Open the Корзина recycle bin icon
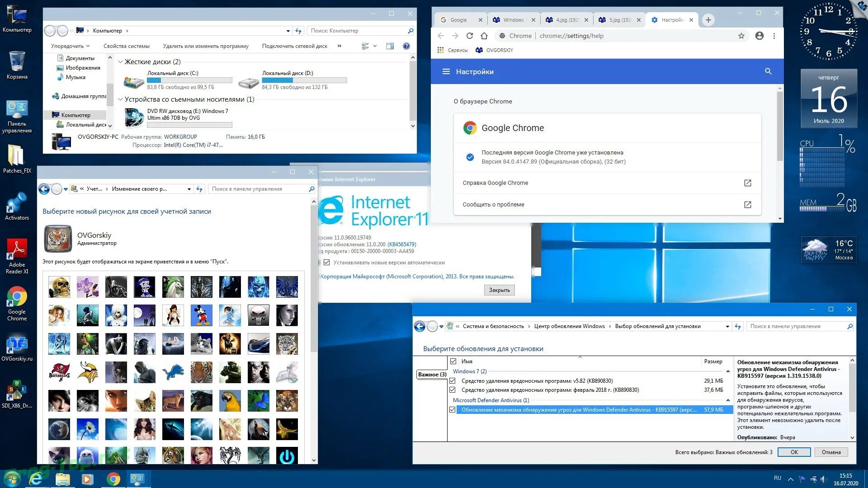868x488 pixels. (17, 66)
